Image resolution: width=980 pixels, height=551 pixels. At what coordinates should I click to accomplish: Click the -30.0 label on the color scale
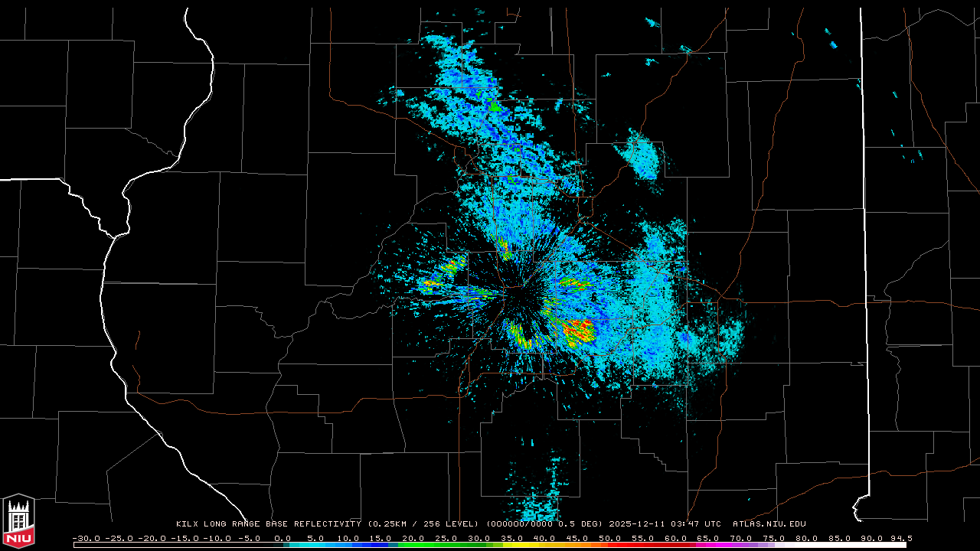point(86,538)
